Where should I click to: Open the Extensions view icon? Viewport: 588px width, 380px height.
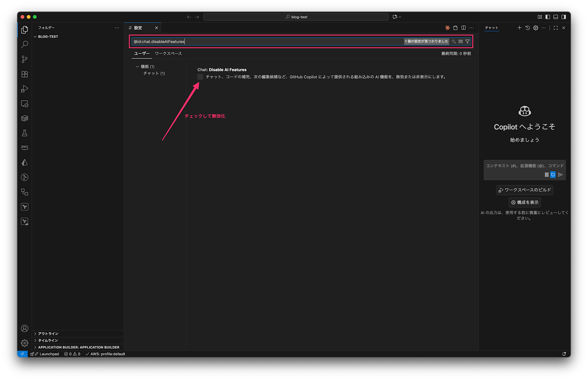(25, 74)
